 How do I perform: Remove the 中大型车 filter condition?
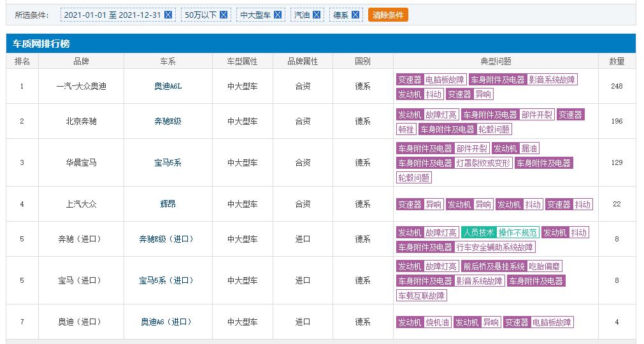point(278,15)
